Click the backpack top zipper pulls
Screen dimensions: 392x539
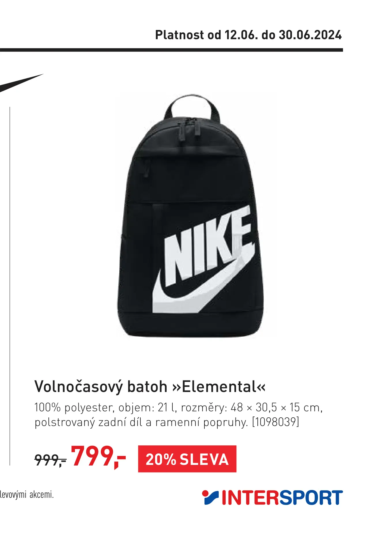189,130
